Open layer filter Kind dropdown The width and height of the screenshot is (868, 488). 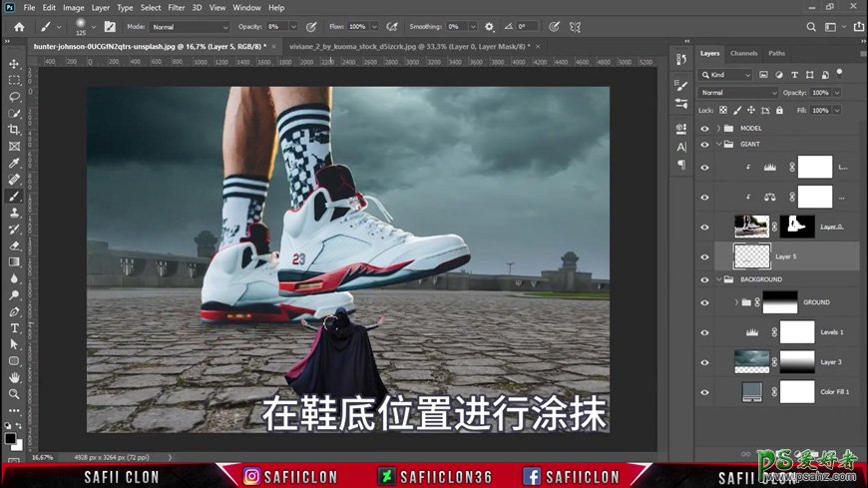pos(725,75)
